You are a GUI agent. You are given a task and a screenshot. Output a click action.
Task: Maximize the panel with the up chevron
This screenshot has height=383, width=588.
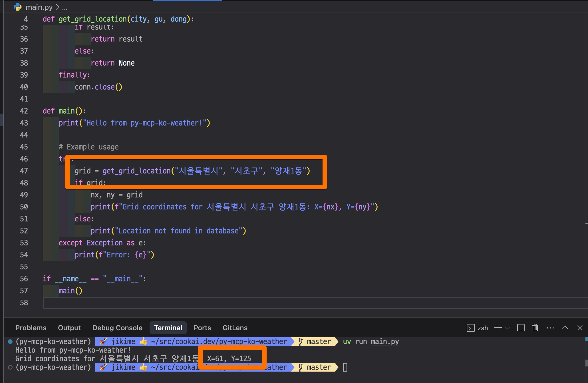(x=565, y=328)
